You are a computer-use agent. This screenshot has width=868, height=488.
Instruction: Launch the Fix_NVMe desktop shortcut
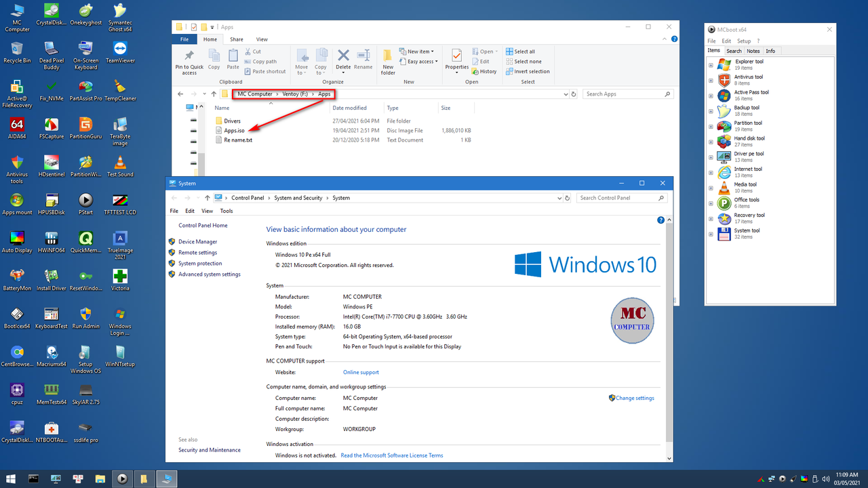[x=52, y=89]
